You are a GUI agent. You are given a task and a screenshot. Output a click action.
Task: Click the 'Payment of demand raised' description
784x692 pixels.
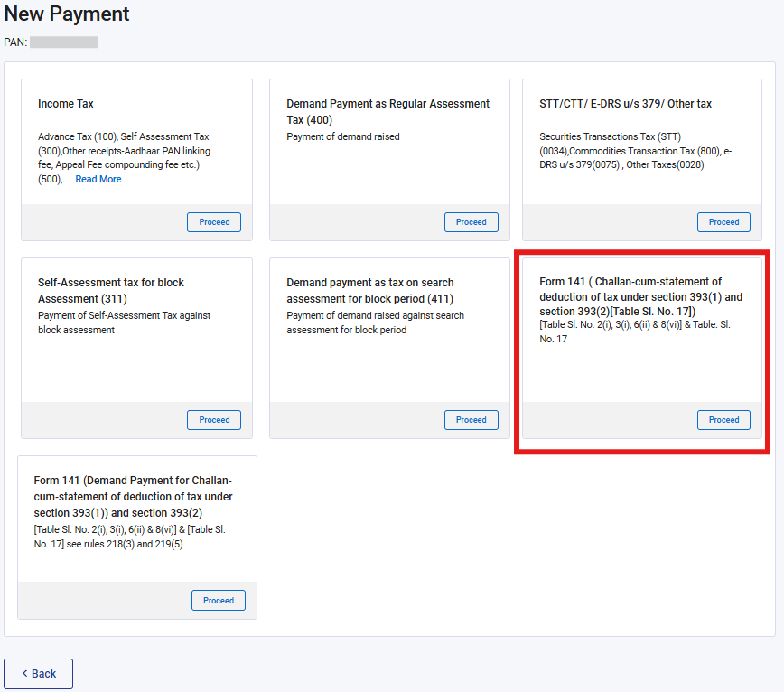[343, 136]
